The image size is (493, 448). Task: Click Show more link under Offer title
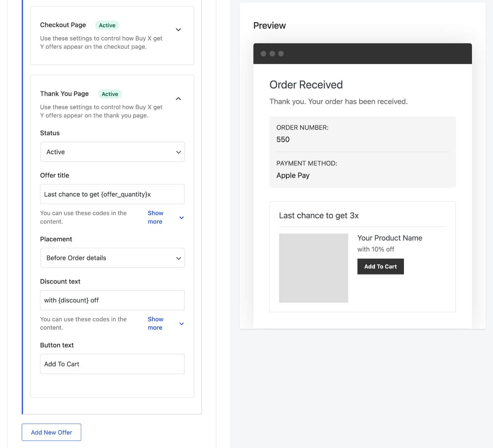(155, 217)
